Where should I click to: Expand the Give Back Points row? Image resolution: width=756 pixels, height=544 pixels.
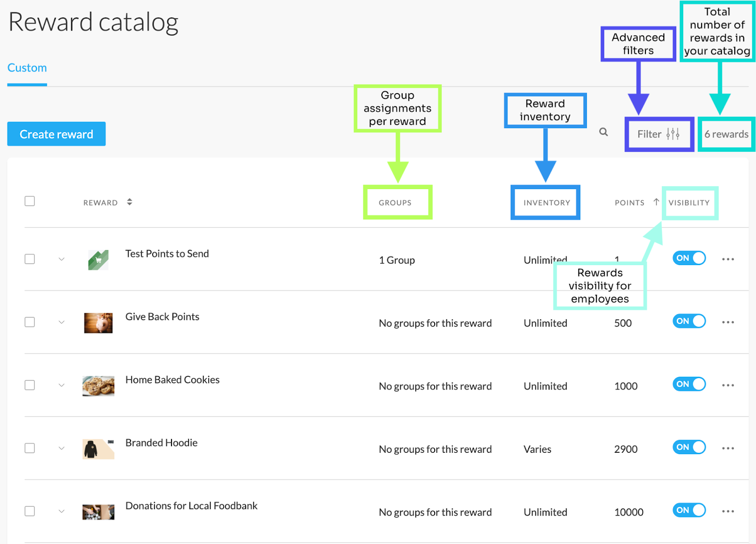pyautogui.click(x=61, y=322)
